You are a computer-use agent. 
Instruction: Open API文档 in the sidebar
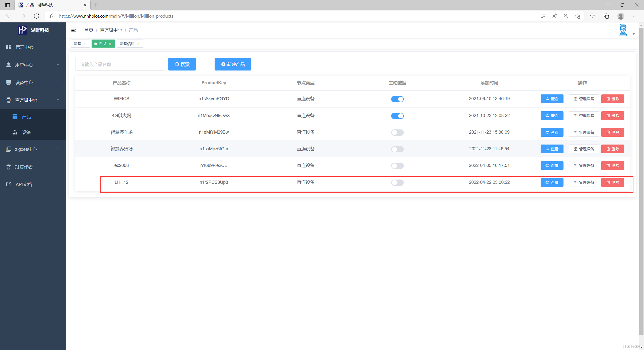pos(33,184)
